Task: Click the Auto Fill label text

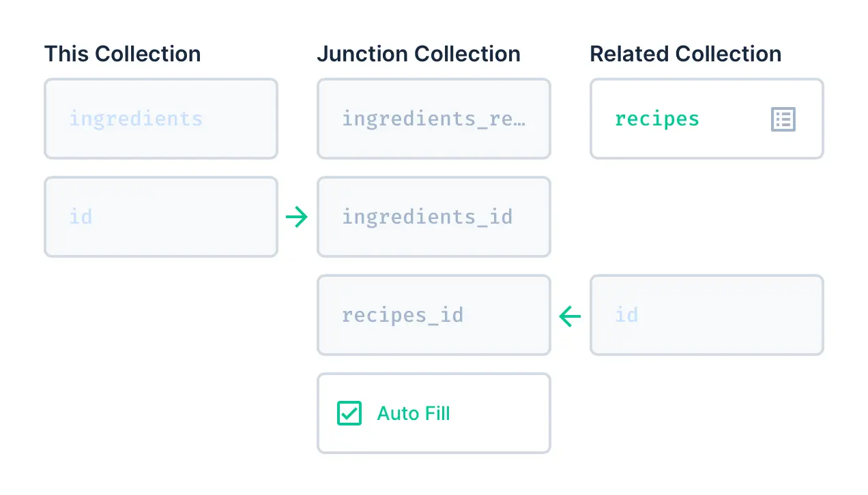Action: pos(414,414)
